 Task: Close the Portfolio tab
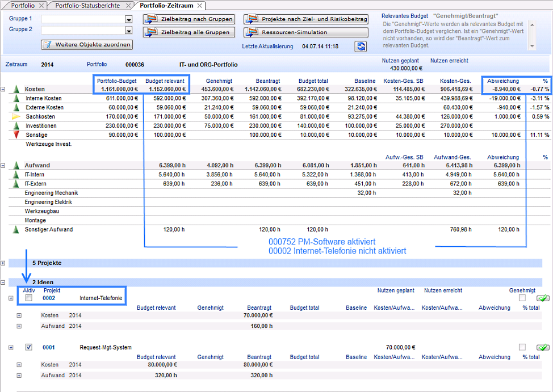coord(41,5)
